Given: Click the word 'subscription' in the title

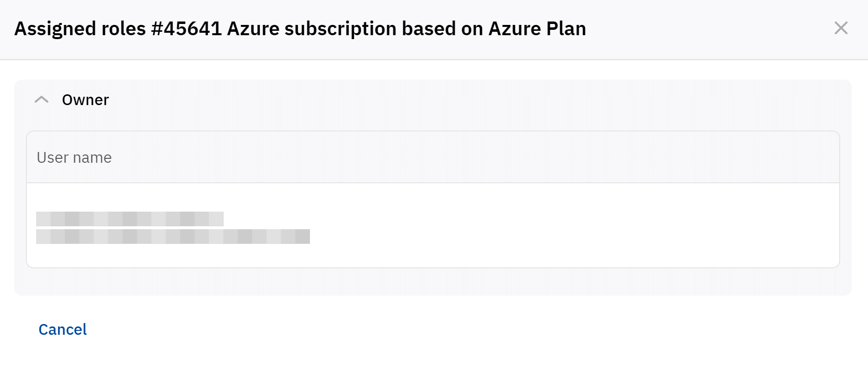Looking at the screenshot, I should [x=340, y=29].
